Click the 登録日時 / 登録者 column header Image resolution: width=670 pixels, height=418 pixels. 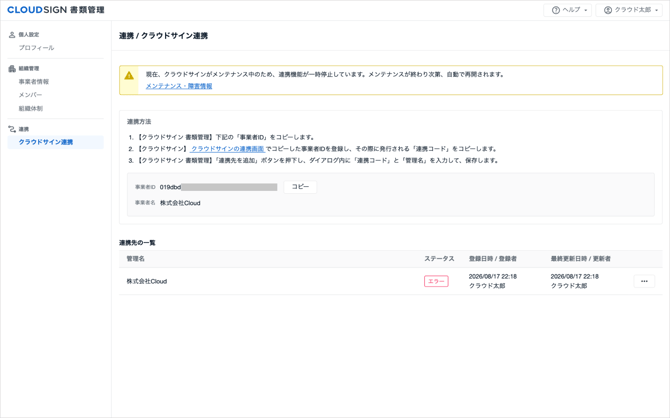pos(493,259)
